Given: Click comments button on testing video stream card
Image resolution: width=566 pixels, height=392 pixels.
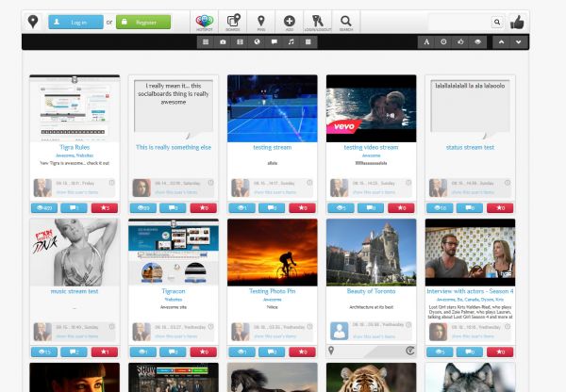Looking at the screenshot, I should (371, 208).
